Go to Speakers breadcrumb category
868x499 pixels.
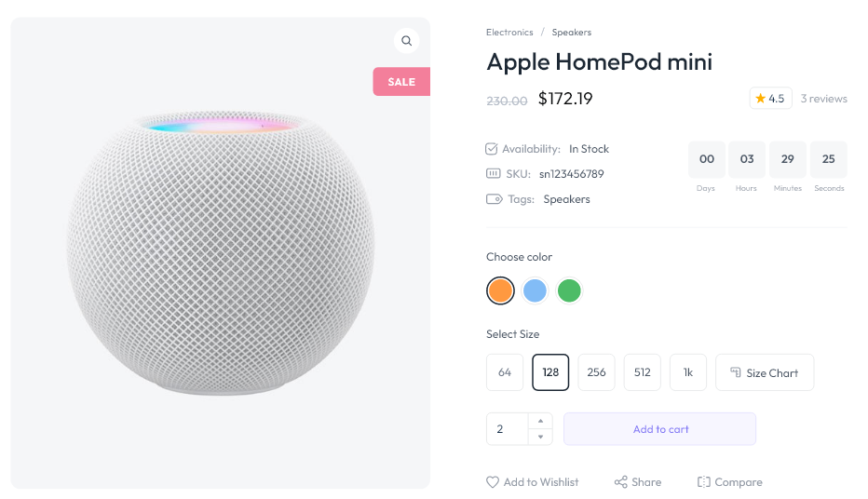(571, 33)
